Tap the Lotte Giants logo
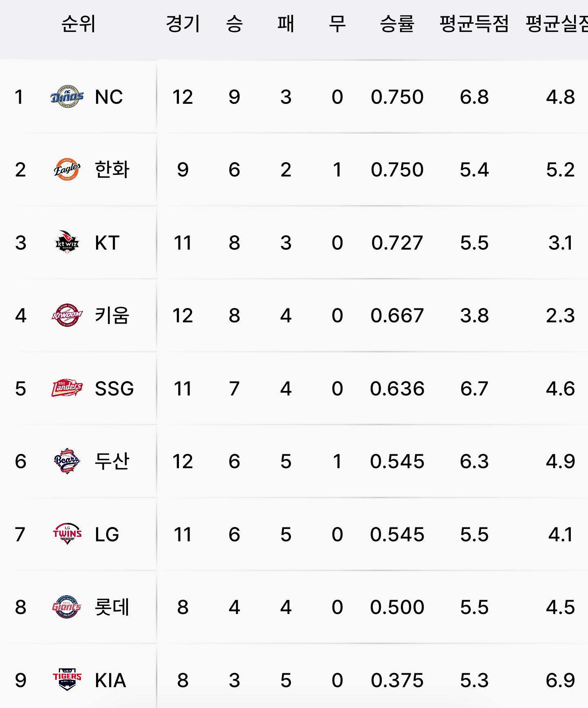 point(67,607)
